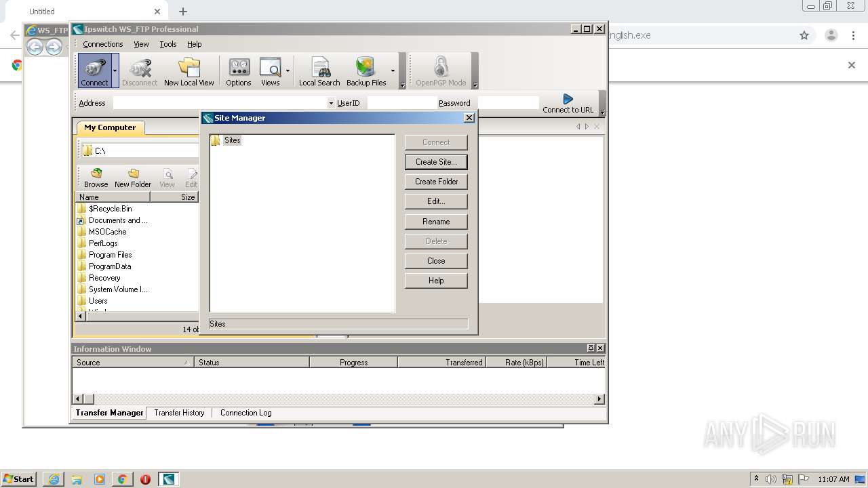Select the My Computer tab
The width and height of the screenshot is (868, 488).
(x=110, y=127)
